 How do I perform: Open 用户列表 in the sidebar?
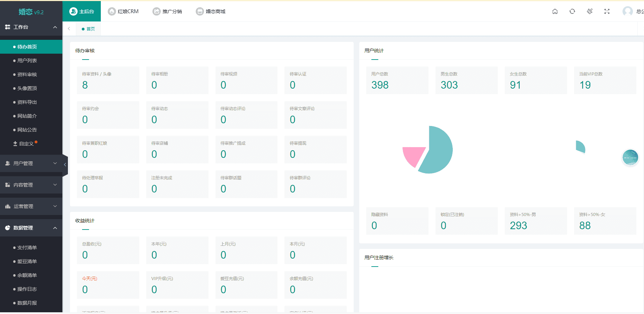tap(27, 61)
